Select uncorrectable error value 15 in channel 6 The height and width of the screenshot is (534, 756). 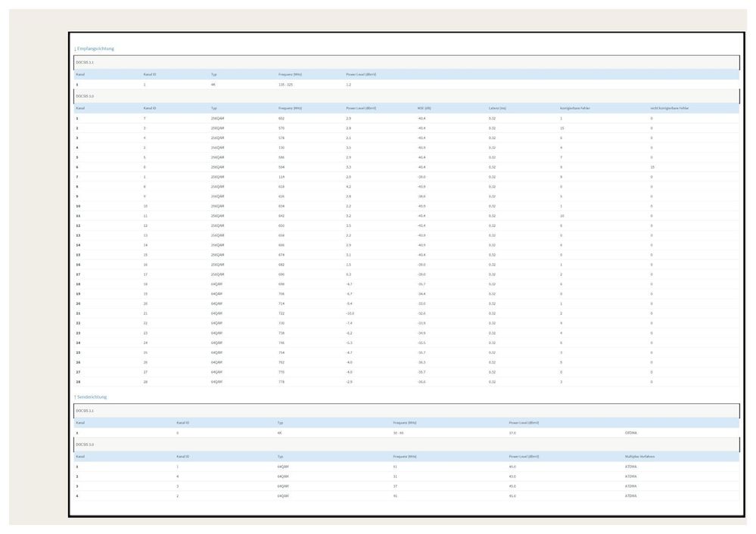point(652,167)
